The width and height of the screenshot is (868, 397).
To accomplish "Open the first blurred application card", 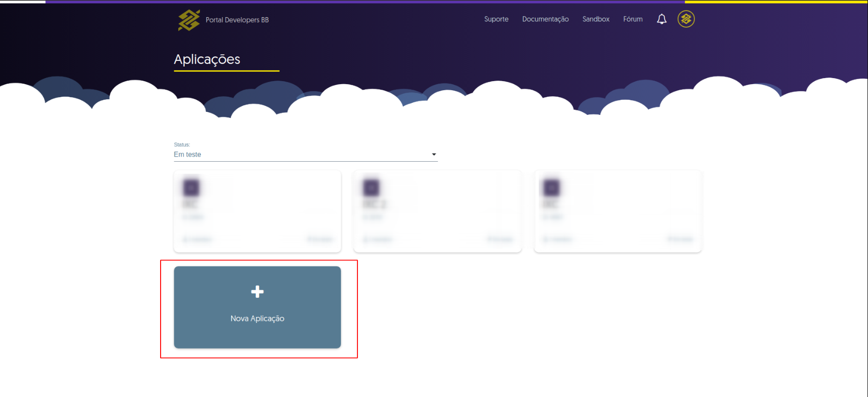I will [257, 212].
